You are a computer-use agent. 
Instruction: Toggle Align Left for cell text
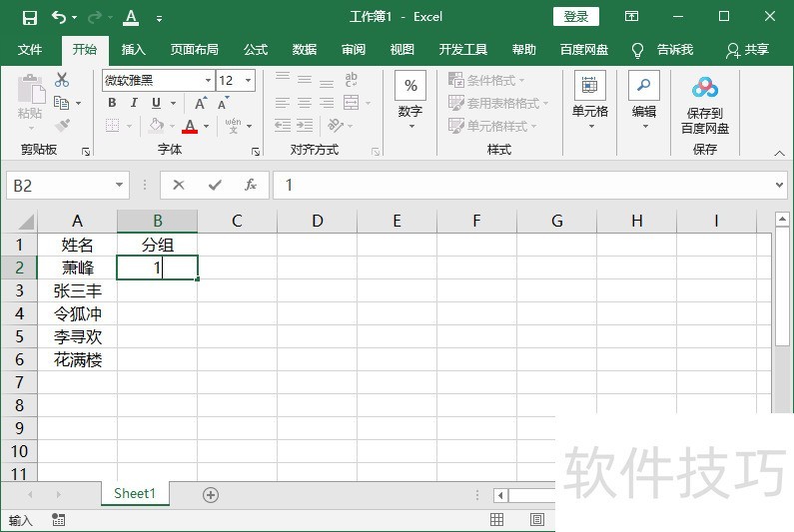click(283, 103)
